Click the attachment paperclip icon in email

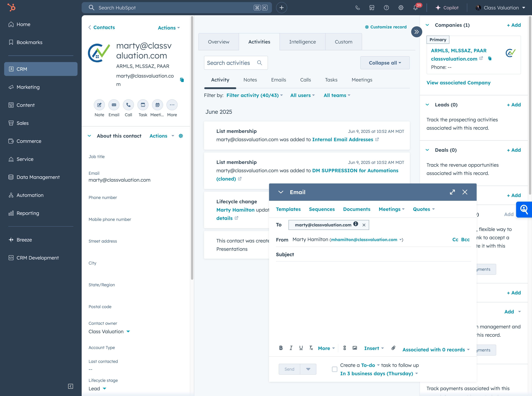[393, 348]
